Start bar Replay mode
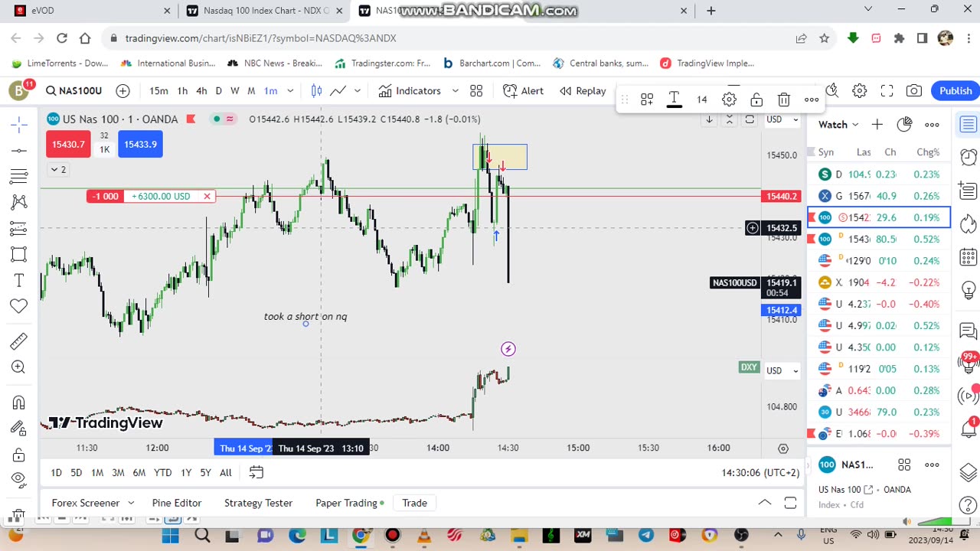 [x=583, y=91]
